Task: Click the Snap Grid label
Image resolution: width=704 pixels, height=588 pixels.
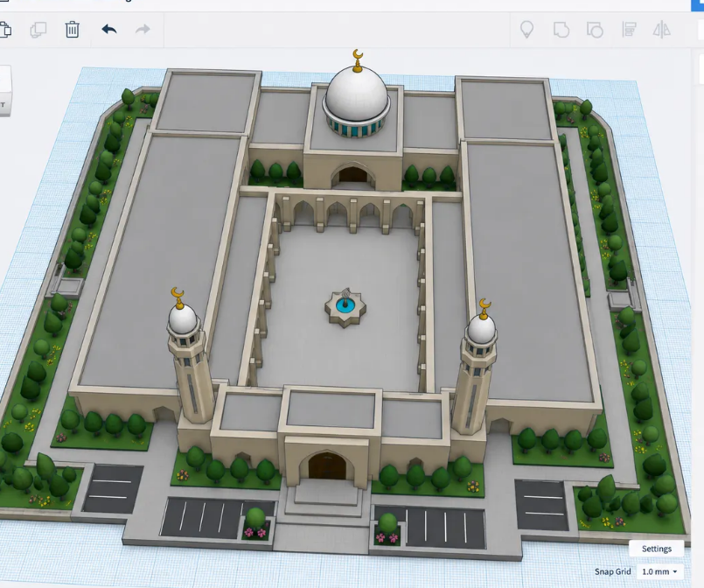Action: [x=612, y=571]
